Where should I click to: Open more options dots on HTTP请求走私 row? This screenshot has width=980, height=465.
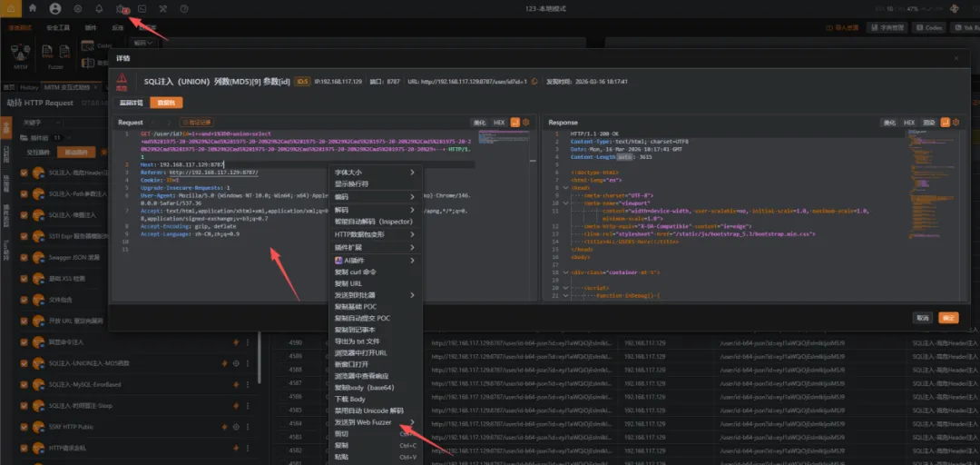[248, 448]
